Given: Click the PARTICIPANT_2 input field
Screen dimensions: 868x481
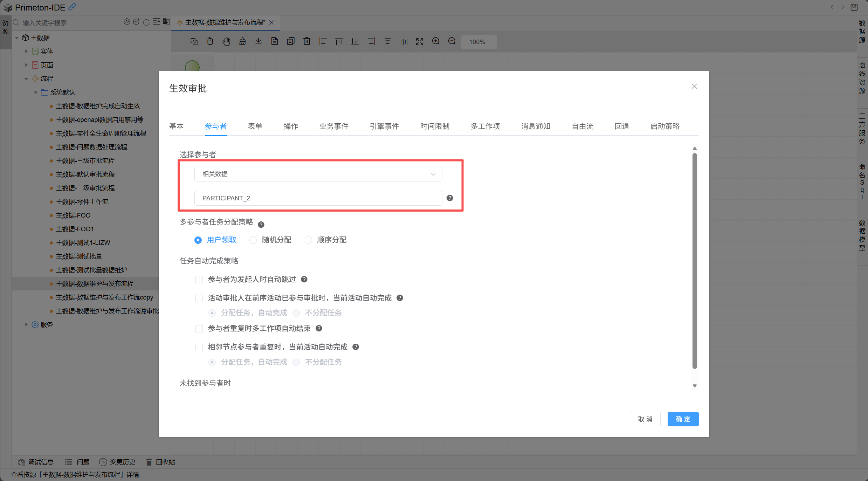Looking at the screenshot, I should [x=318, y=198].
